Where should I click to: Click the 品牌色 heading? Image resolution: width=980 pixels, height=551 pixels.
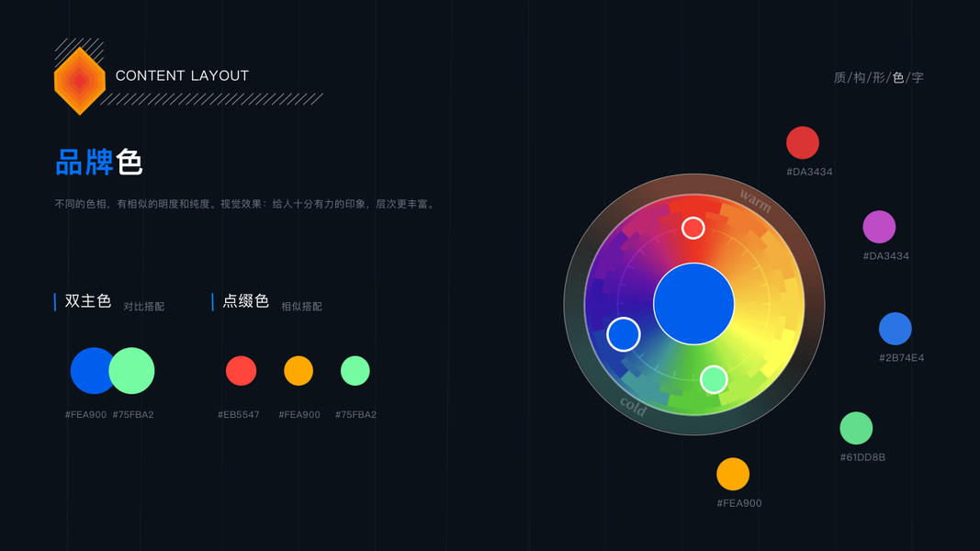(99, 163)
